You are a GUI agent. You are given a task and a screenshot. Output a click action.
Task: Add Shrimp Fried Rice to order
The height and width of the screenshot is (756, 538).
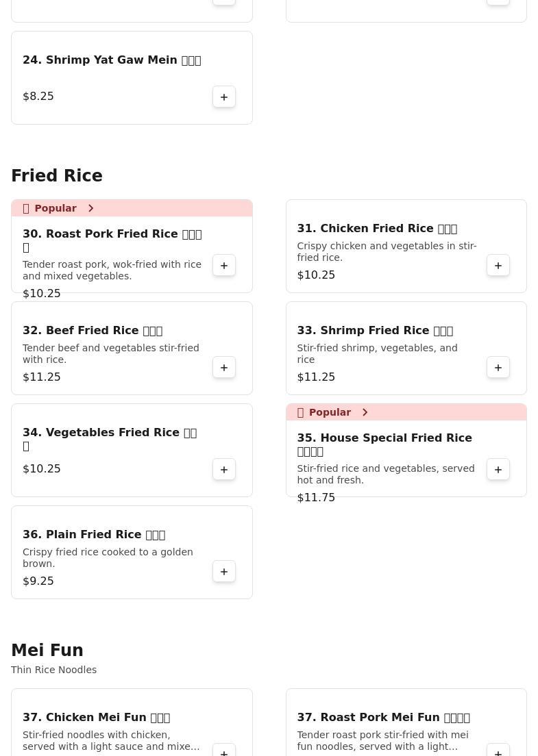coord(498,367)
